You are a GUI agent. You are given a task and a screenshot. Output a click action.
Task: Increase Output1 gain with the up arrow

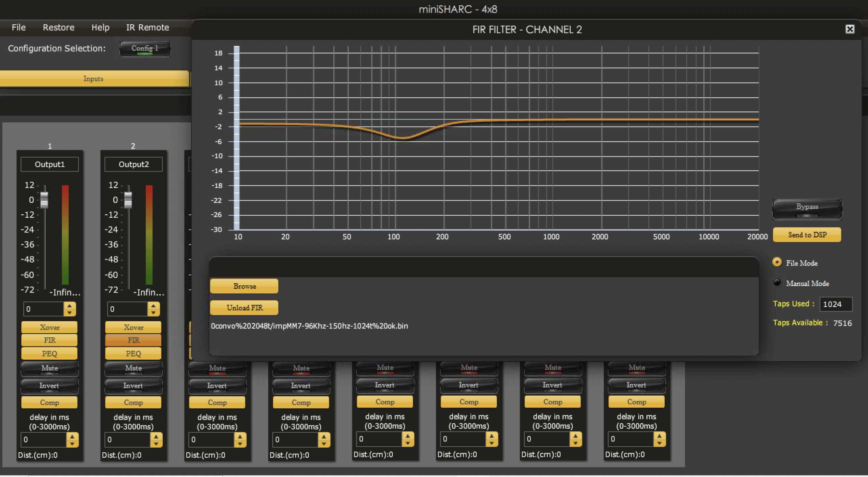click(x=70, y=306)
